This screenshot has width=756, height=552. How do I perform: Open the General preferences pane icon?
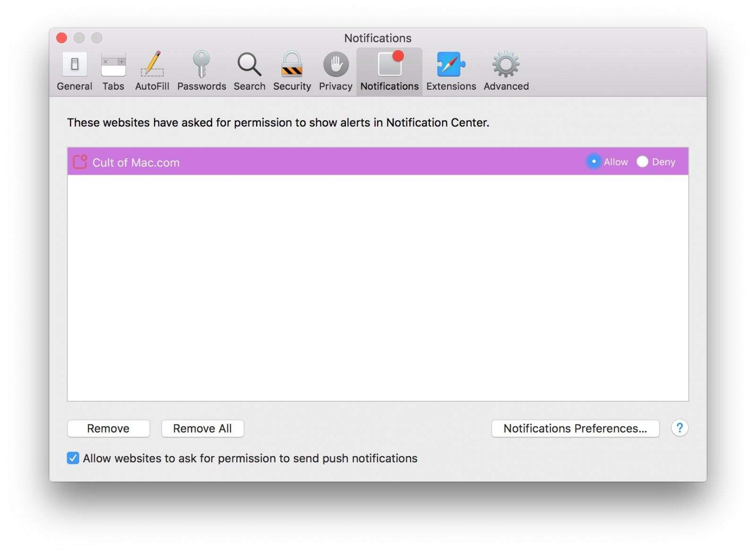(74, 65)
